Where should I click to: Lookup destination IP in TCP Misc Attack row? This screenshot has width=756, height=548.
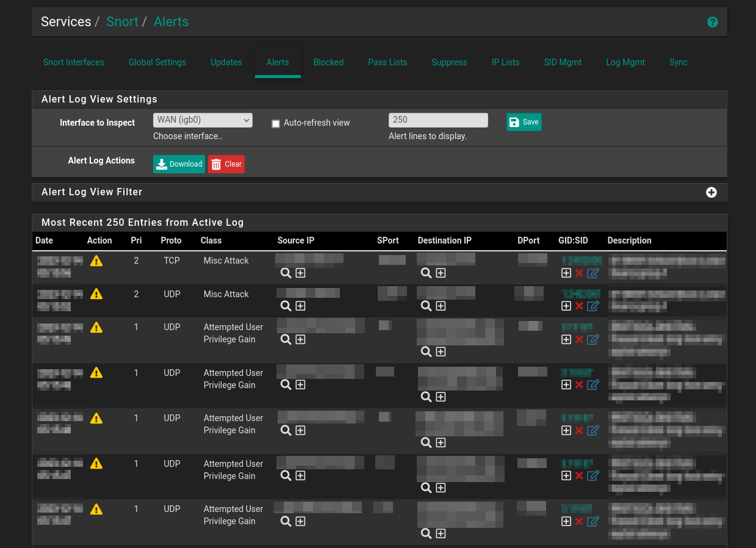[426, 273]
